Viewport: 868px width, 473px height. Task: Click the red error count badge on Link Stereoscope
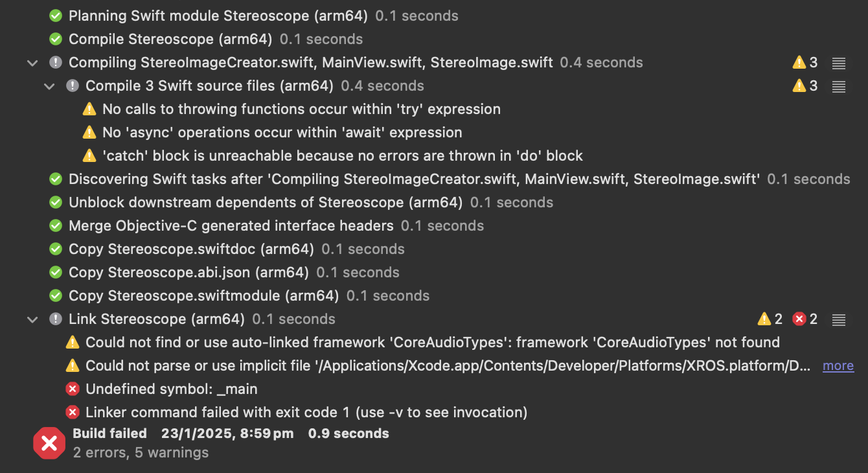click(806, 319)
